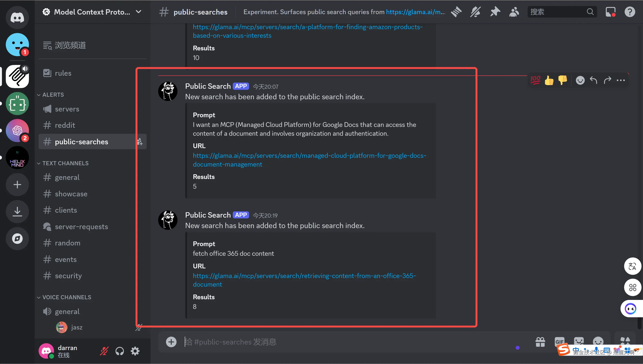This screenshot has width=643, height=364.
Task: Open user settings gear
Action: click(135, 351)
